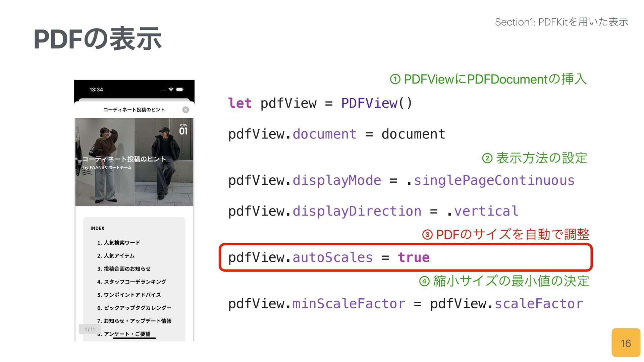This screenshot has height=362, width=644.
Task: Tap the Wi-Fi status icon
Action: click(x=171, y=89)
